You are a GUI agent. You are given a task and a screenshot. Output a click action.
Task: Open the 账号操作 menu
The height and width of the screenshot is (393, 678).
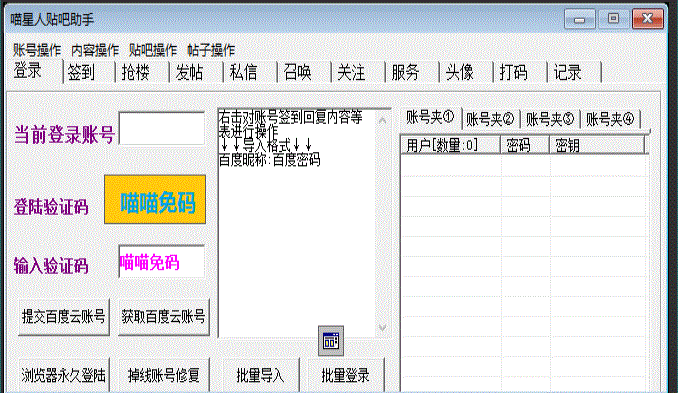[x=37, y=50]
